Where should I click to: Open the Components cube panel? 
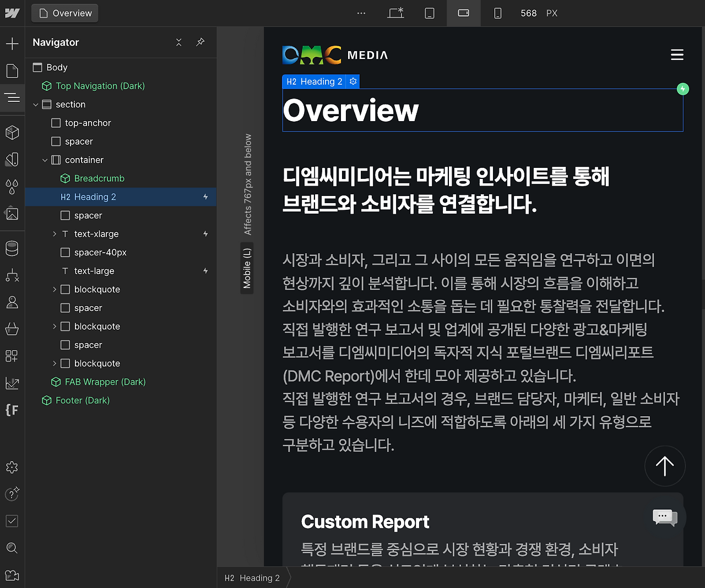point(12,132)
